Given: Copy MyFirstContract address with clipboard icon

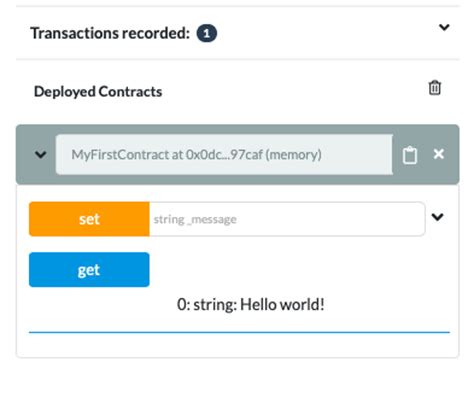Looking at the screenshot, I should [410, 155].
